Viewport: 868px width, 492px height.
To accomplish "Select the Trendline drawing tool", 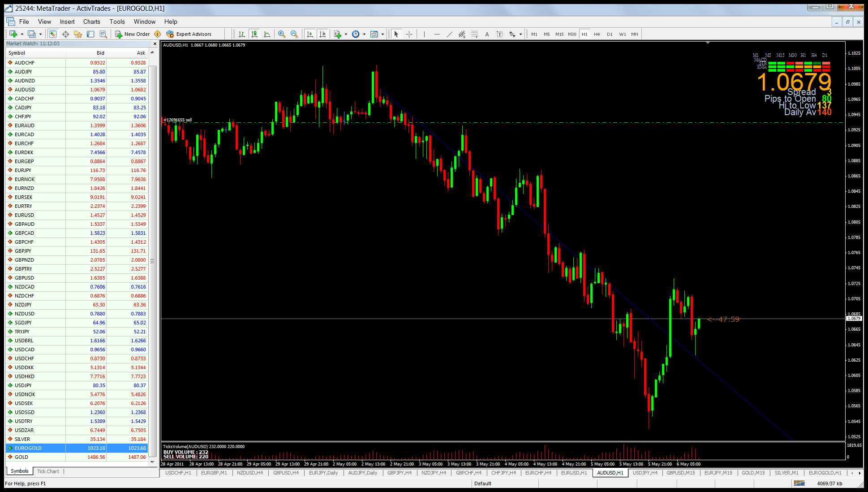I will [449, 34].
